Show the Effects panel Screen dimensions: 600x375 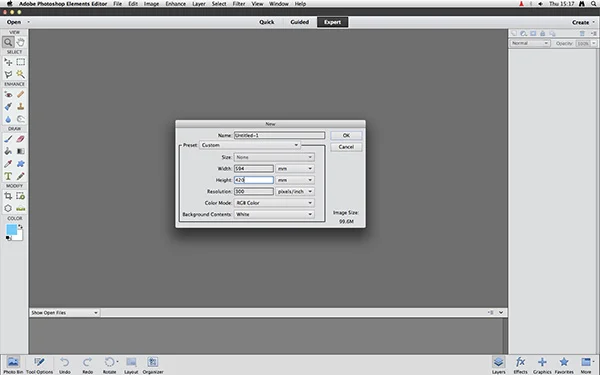(x=520, y=365)
